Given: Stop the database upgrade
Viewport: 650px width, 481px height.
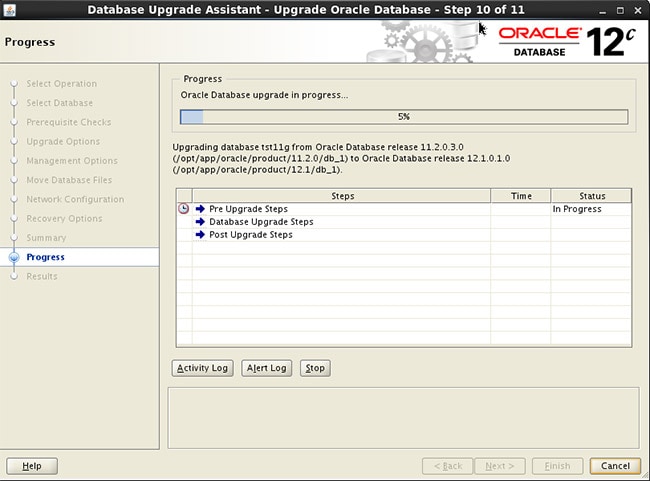Looking at the screenshot, I should pyautogui.click(x=315, y=368).
